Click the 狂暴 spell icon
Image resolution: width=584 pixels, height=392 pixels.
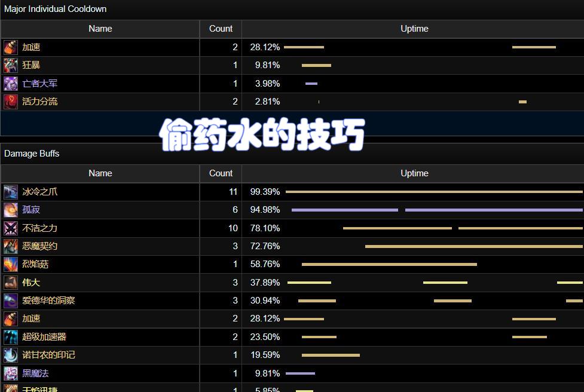pos(11,65)
